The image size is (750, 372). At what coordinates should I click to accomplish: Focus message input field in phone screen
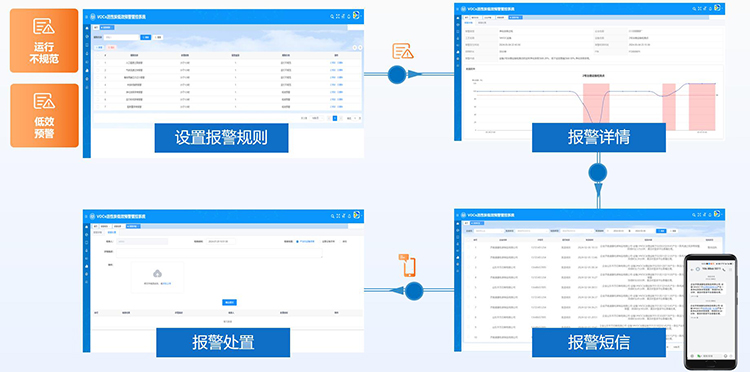pyautogui.click(x=710, y=356)
